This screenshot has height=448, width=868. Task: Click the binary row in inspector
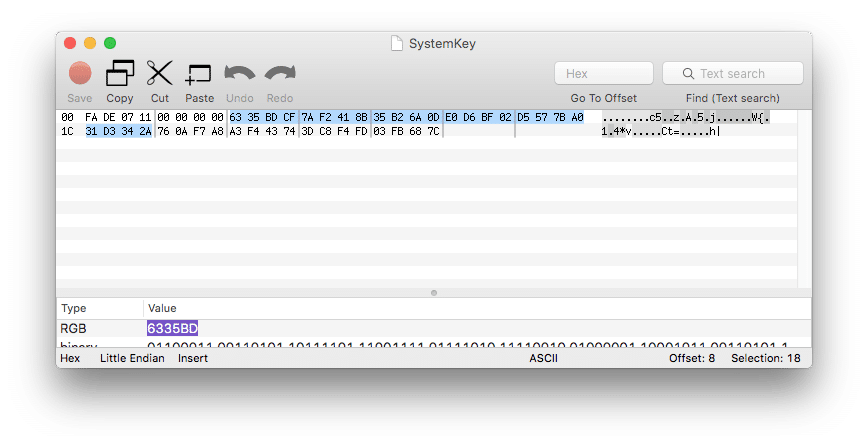433,344
